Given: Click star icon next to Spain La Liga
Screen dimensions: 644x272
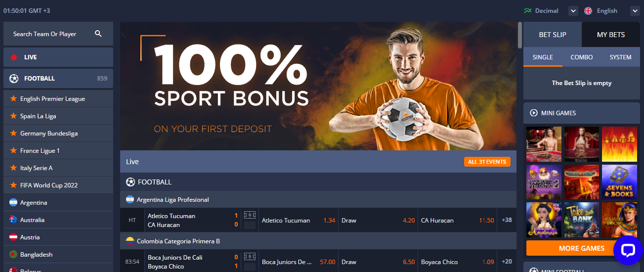Looking at the screenshot, I should click(x=14, y=116).
